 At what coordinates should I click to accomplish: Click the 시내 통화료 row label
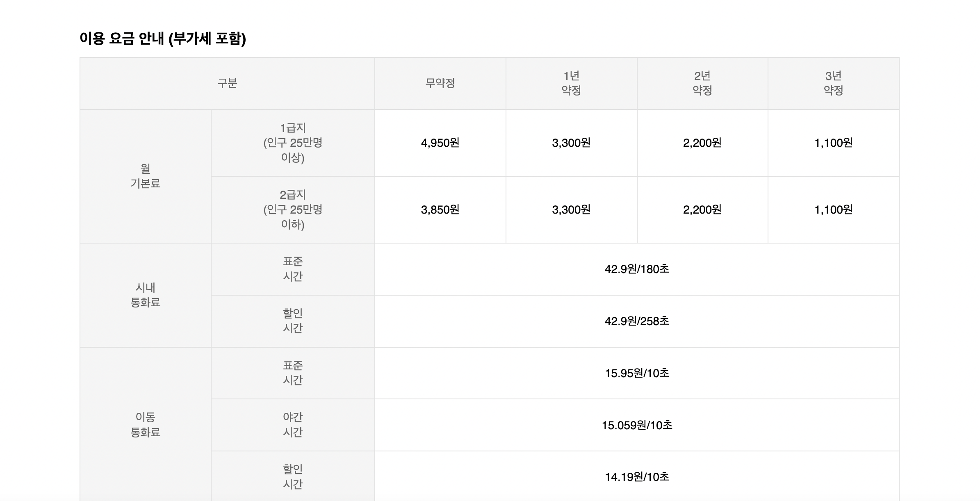coord(145,295)
